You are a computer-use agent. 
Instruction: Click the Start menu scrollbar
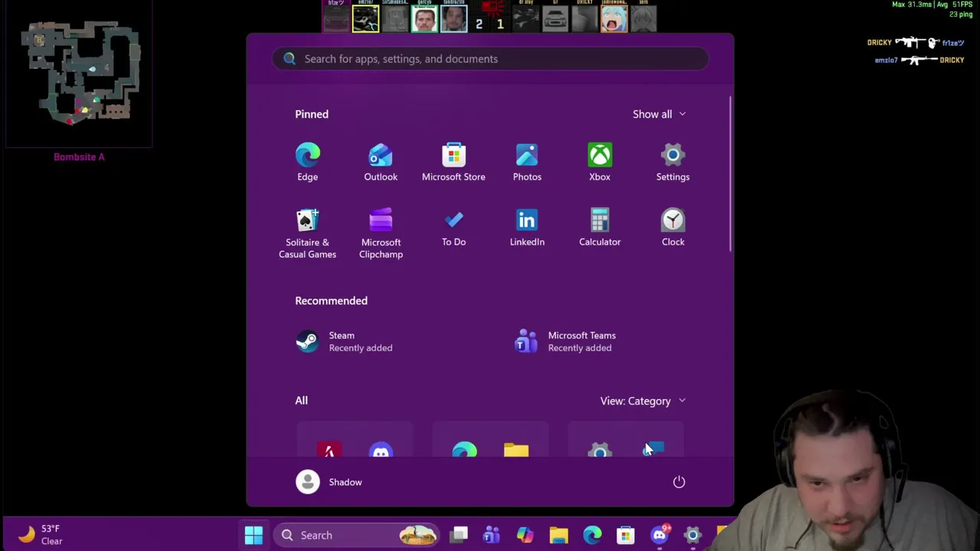point(730,173)
